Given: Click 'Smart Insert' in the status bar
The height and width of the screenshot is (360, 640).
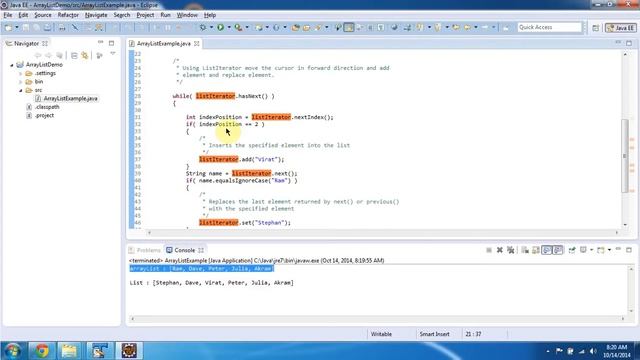Looking at the screenshot, I should (435, 334).
